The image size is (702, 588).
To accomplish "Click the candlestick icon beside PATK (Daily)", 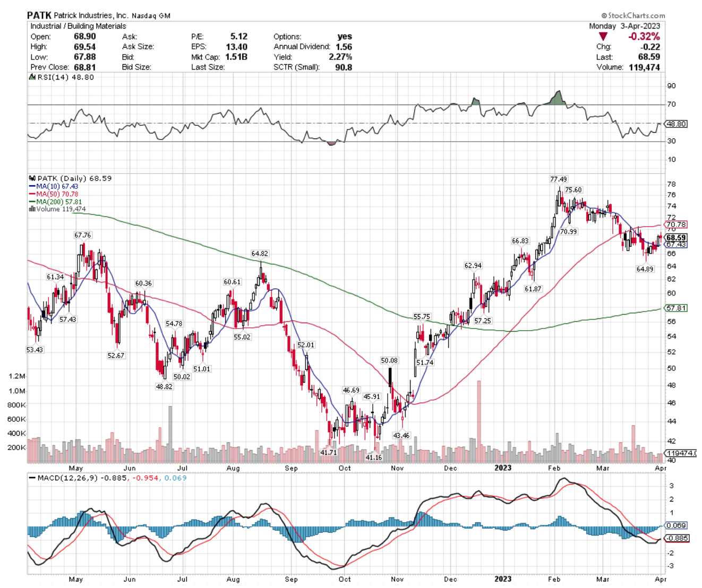I will pyautogui.click(x=31, y=178).
